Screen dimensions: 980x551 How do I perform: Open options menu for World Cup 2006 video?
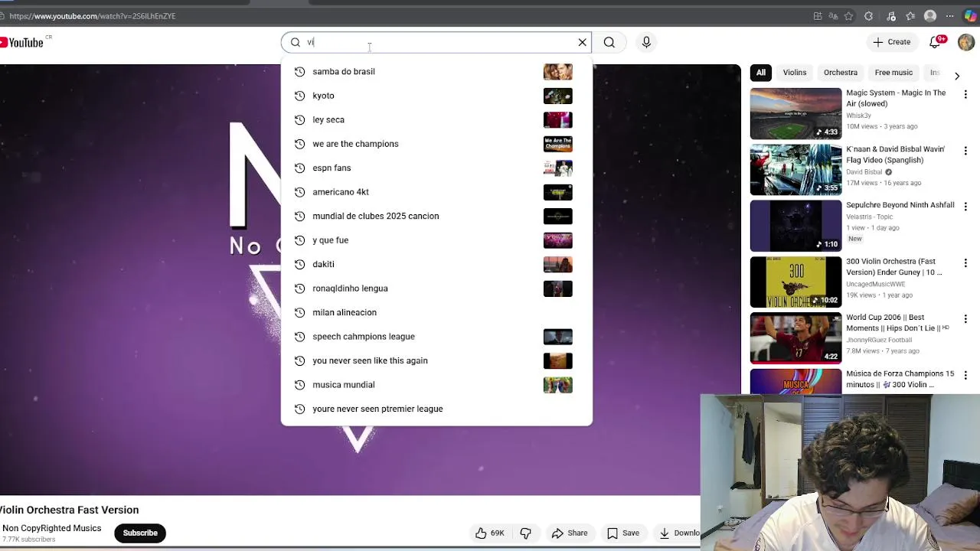pos(965,319)
